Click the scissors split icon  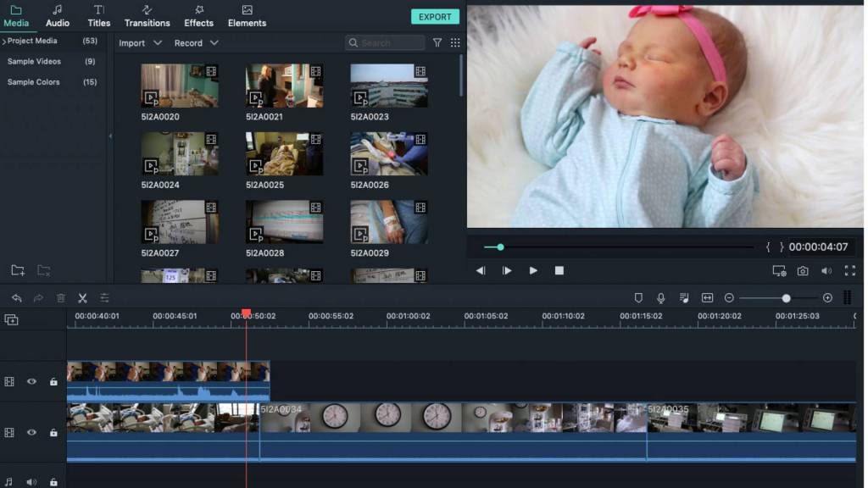82,297
